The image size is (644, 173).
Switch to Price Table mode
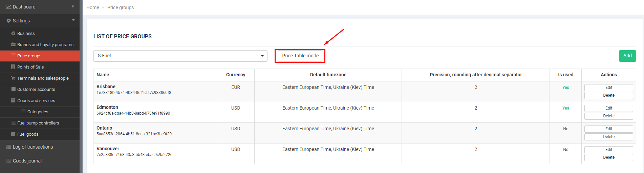point(300,56)
